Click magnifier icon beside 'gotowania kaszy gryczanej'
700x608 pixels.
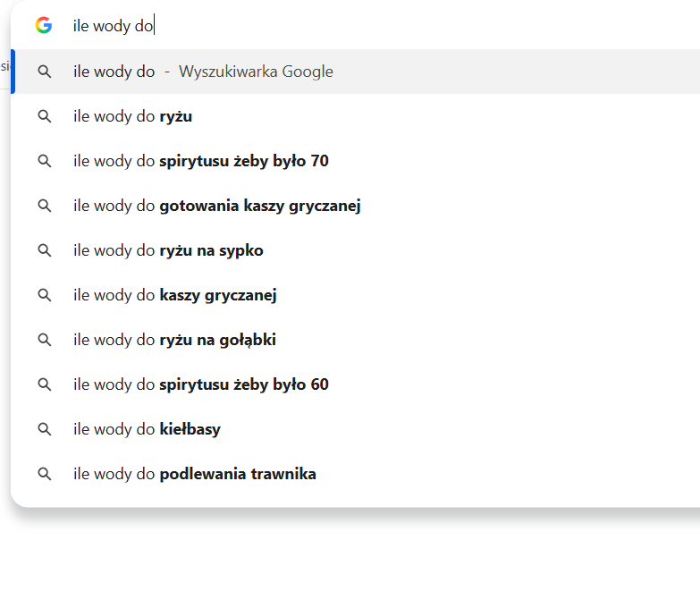(44, 206)
